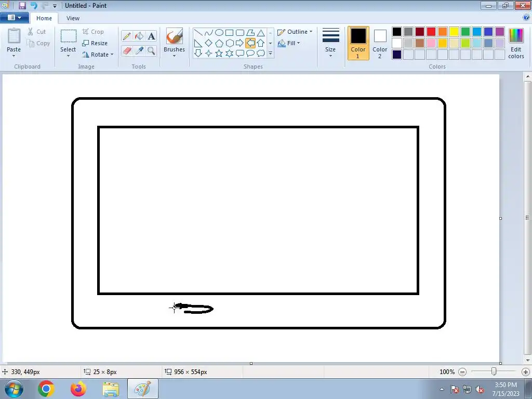Open Edit colors dialog
This screenshot has width=532, height=399.
tap(516, 44)
